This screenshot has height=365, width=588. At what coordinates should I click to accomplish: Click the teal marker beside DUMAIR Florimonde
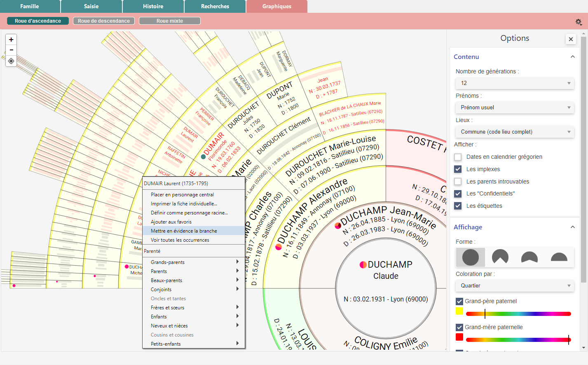pos(203,157)
